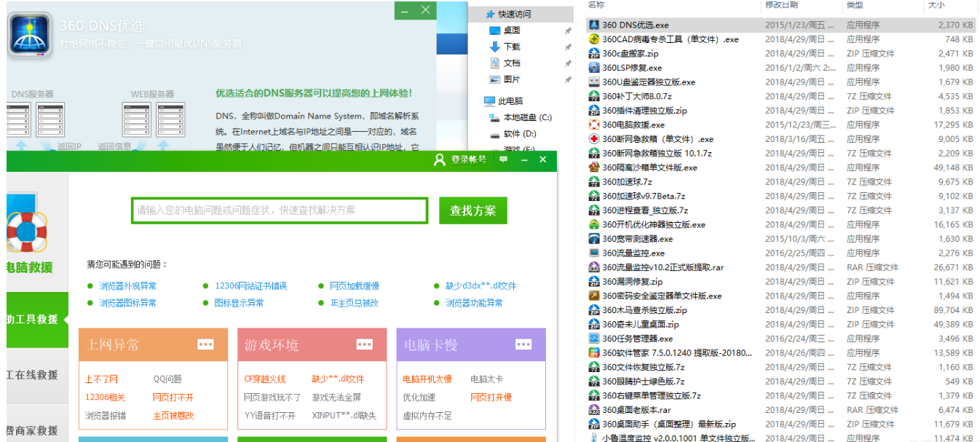Click the 360 DNS优选 app logo
The image size is (980, 442).
point(30,33)
